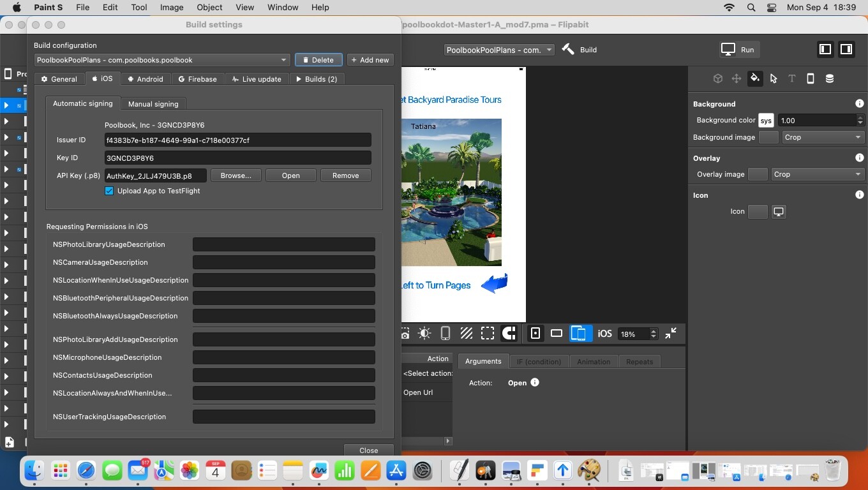Adjust the 18% zoom stepper
Image resolution: width=868 pixels, height=490 pixels.
[653, 334]
